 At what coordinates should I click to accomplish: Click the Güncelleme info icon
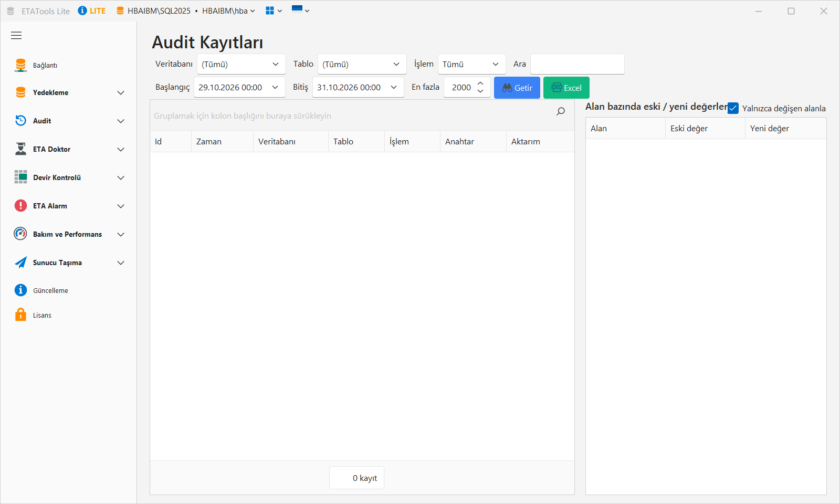[x=20, y=290]
